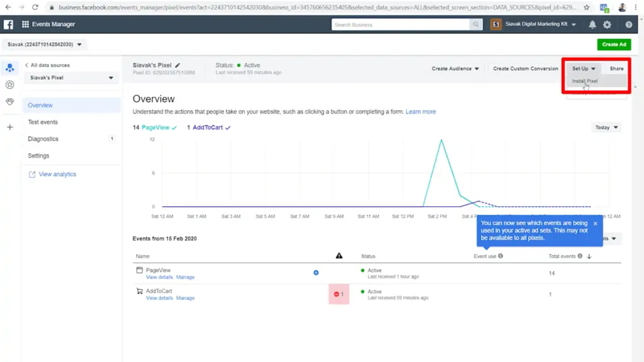Click the warning triangle in events table header
644x362 pixels.
(x=339, y=255)
